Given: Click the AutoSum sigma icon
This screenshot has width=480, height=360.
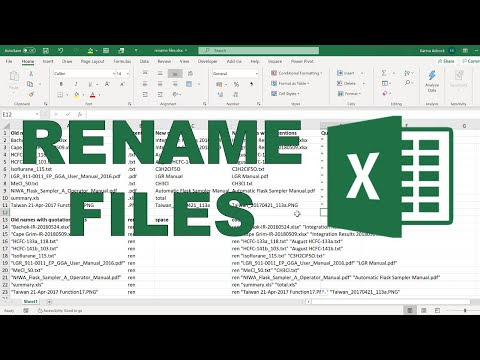Looking at the screenshot, I should tap(384, 73).
